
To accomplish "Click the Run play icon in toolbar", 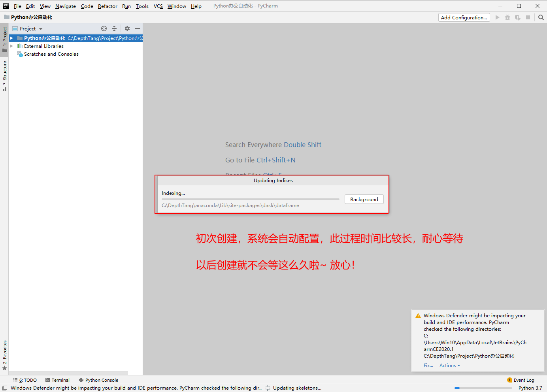I will pos(497,17).
